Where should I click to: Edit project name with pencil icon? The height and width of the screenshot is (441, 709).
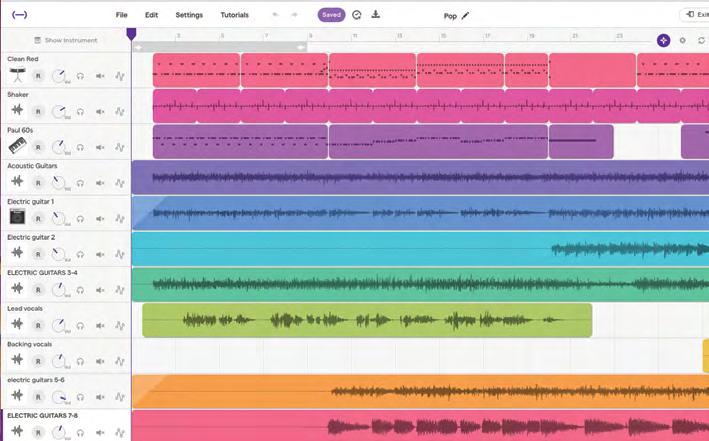click(x=465, y=16)
